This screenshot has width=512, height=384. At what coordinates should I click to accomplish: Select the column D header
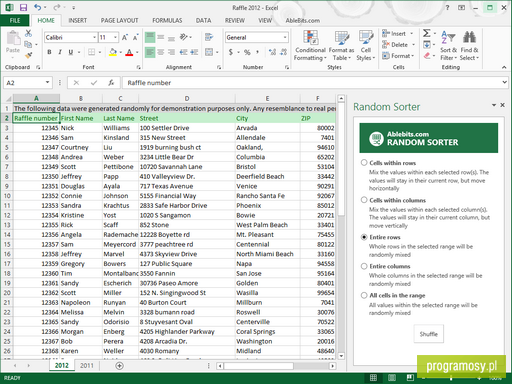click(x=187, y=98)
